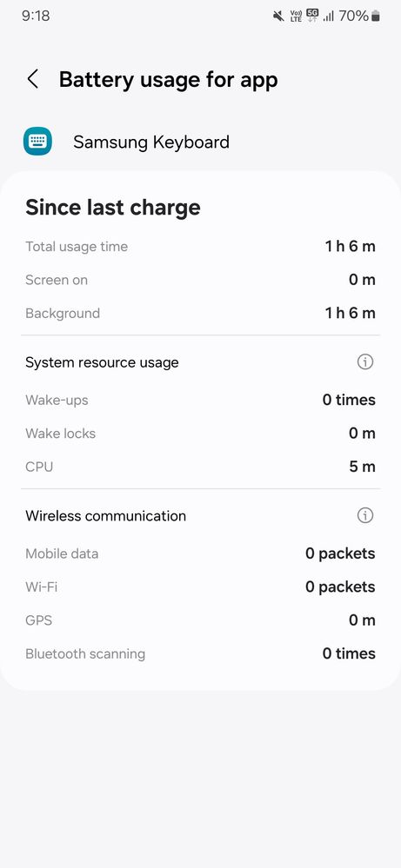This screenshot has width=401, height=868.
Task: Select the Samsung Keyboard app name
Action: [x=151, y=142]
